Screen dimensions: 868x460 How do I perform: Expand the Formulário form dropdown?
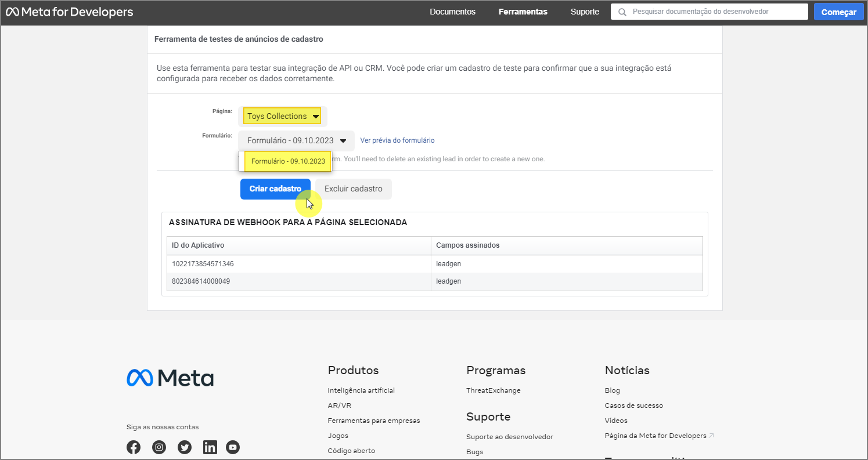pos(296,140)
